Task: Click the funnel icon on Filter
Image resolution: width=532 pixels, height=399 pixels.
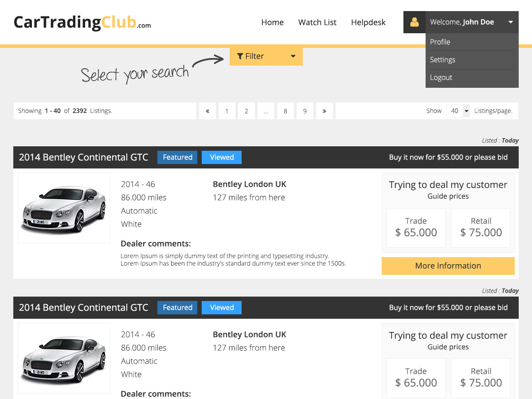Action: 240,56
